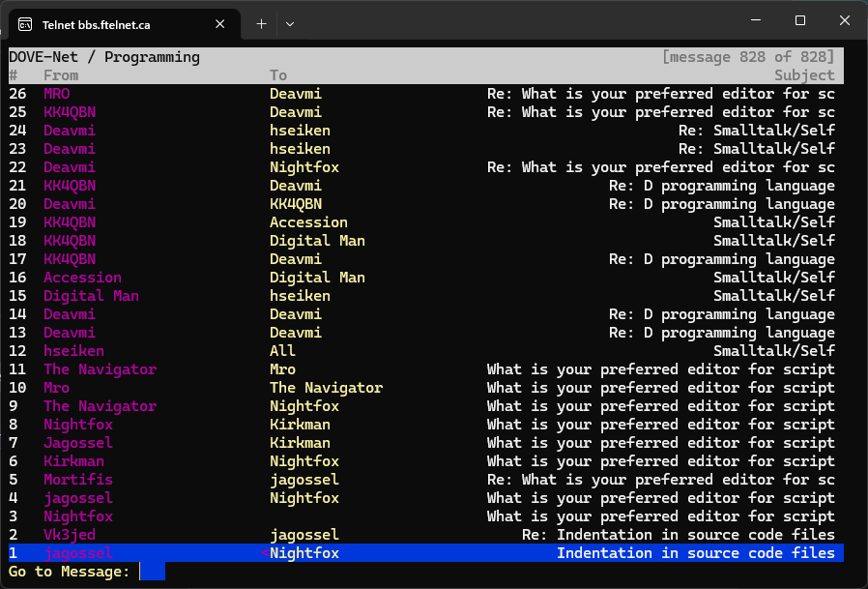Select message 23 row
Image resolution: width=868 pixels, height=589 pixels.
[425, 149]
